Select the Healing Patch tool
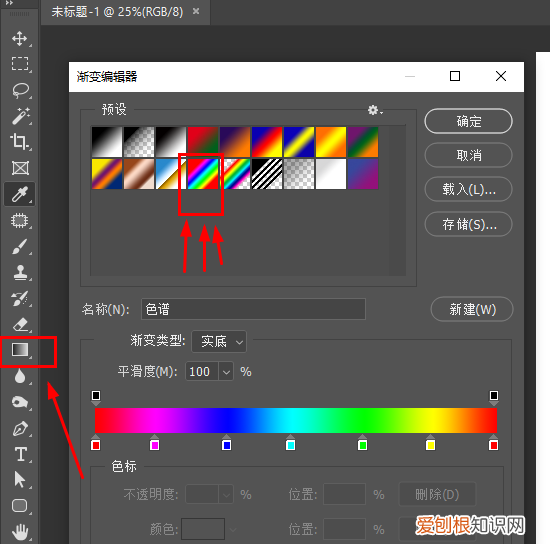The height and width of the screenshot is (544, 550). (x=20, y=221)
